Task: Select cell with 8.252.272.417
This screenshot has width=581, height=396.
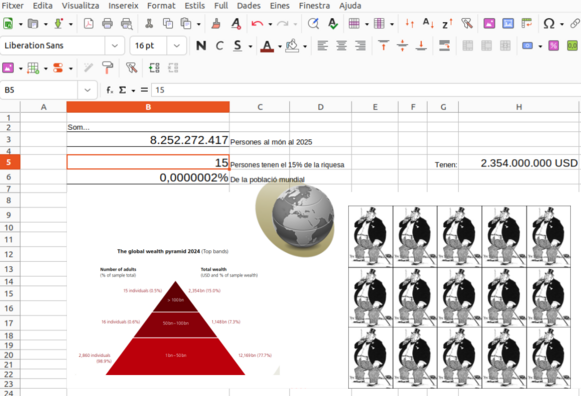Action: pyautogui.click(x=148, y=139)
